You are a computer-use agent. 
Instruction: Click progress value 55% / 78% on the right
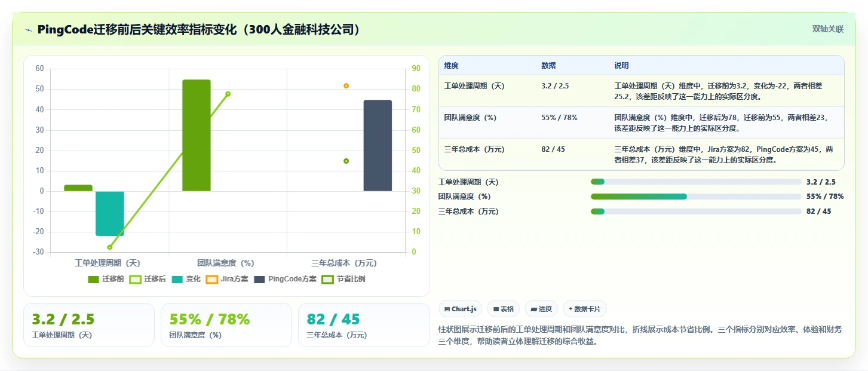(x=825, y=197)
